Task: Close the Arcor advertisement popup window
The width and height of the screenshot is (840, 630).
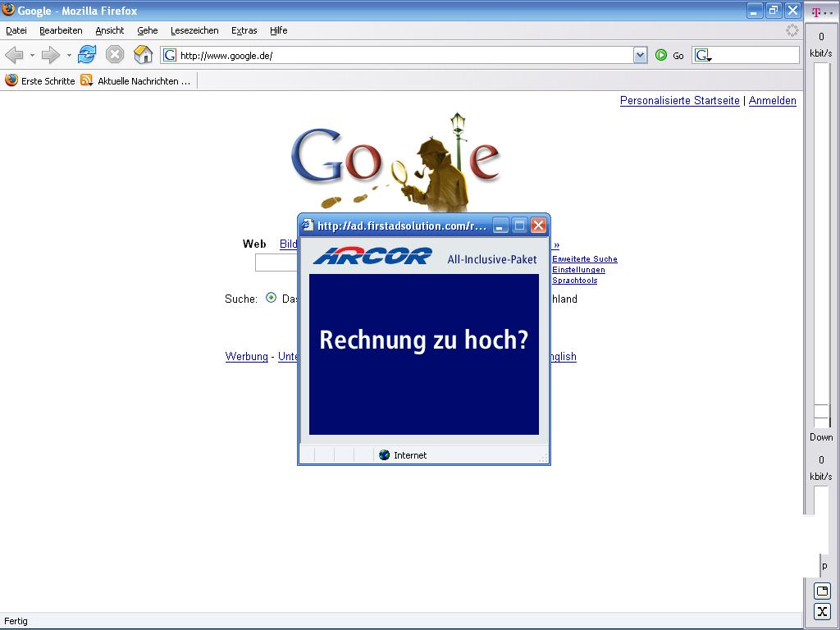Action: coord(538,225)
